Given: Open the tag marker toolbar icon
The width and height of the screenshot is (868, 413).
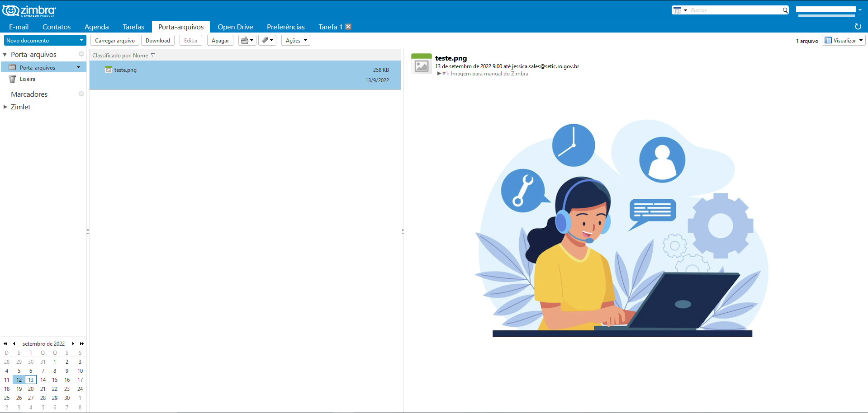Looking at the screenshot, I should coord(267,41).
